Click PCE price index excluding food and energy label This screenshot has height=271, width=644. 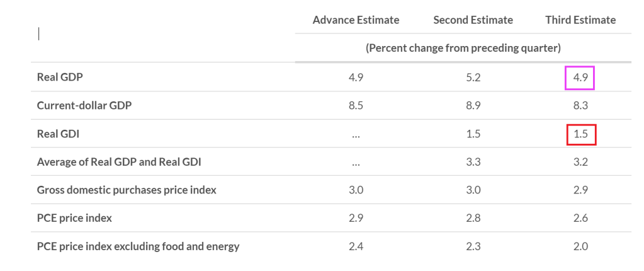tap(138, 246)
